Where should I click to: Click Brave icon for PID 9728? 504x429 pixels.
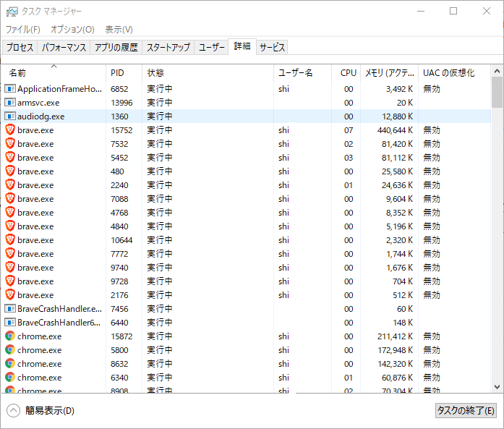click(x=10, y=281)
